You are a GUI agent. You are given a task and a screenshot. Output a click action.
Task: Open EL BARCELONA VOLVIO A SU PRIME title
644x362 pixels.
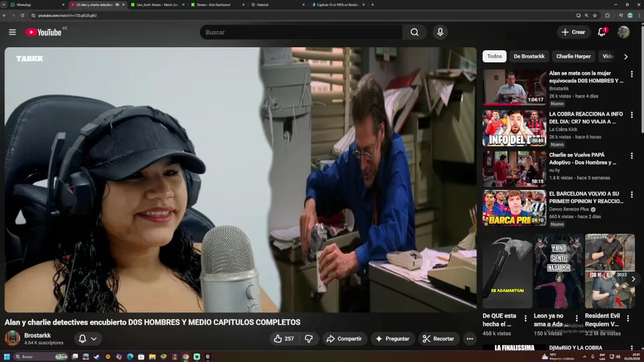point(586,198)
